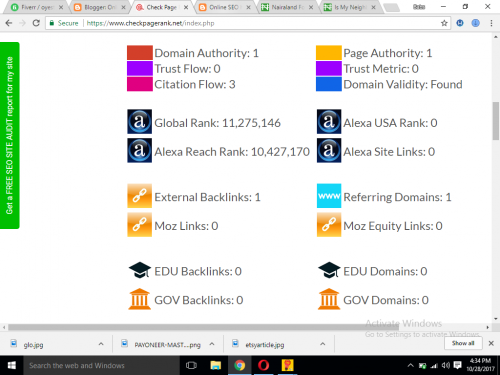500x375 pixels.
Task: Click the graduation cap icon beside EDU Domains
Action: 329,270
